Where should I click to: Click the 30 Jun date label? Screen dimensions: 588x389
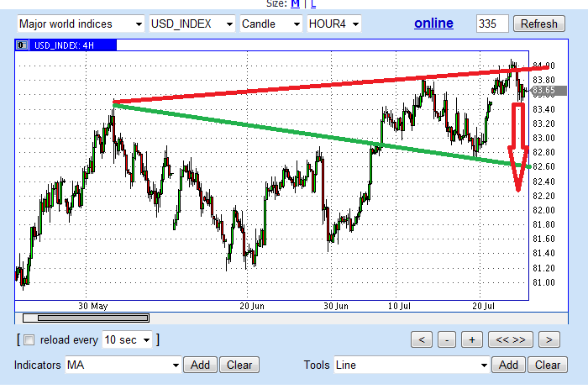coord(336,306)
